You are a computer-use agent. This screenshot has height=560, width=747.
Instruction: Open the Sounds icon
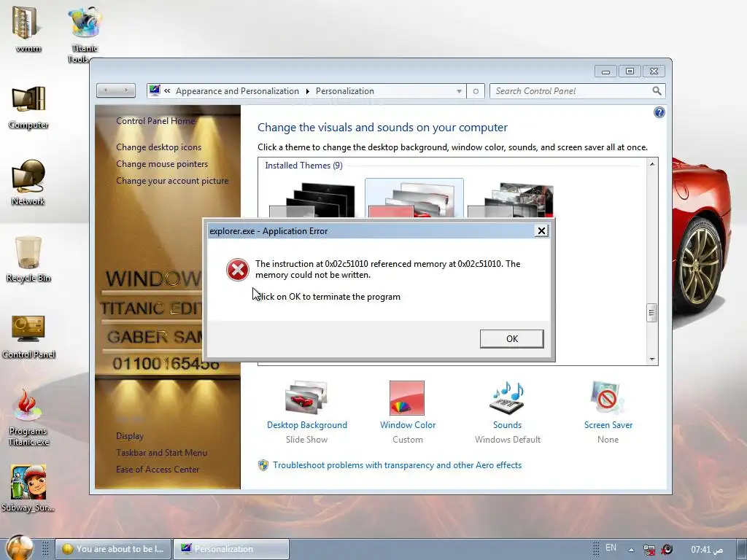point(507,398)
